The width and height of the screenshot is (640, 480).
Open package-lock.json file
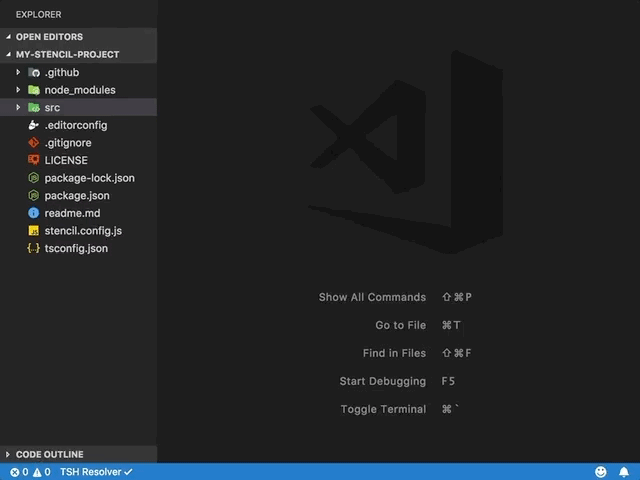point(89,178)
